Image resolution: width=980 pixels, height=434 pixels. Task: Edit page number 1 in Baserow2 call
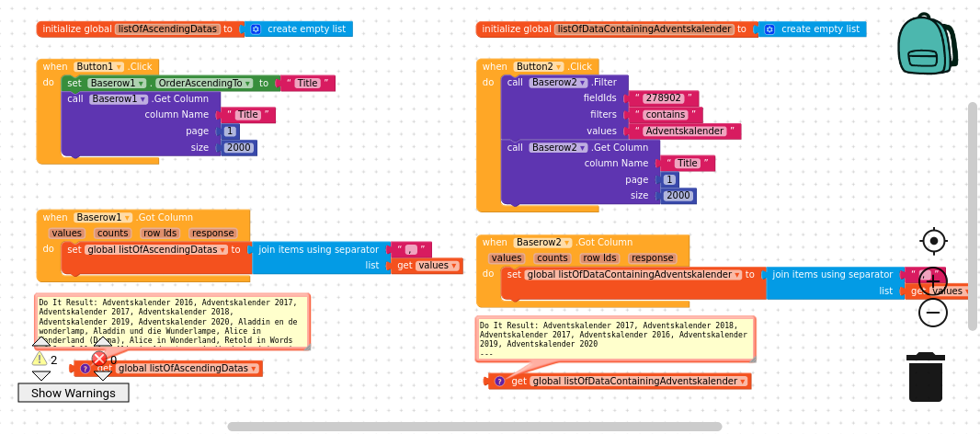(x=670, y=180)
